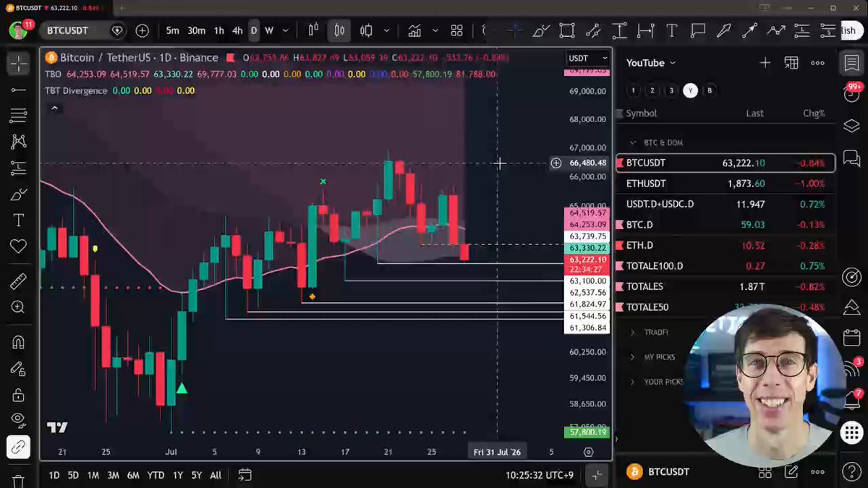Add symbol with plus icon in watchlist
Screen dimensions: 868x488
765,63
